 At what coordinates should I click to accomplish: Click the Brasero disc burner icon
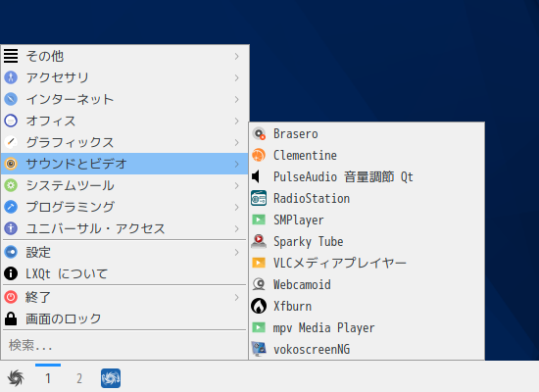point(259,133)
